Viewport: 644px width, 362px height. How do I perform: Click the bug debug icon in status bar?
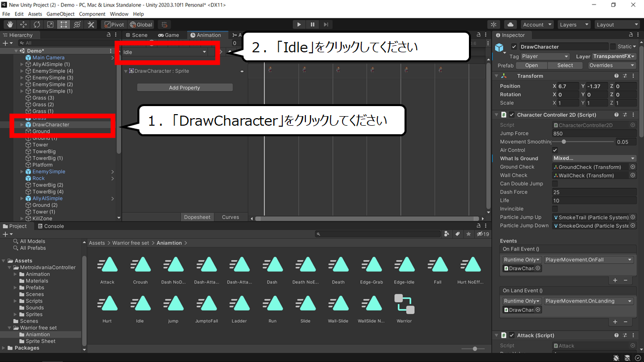(x=616, y=357)
